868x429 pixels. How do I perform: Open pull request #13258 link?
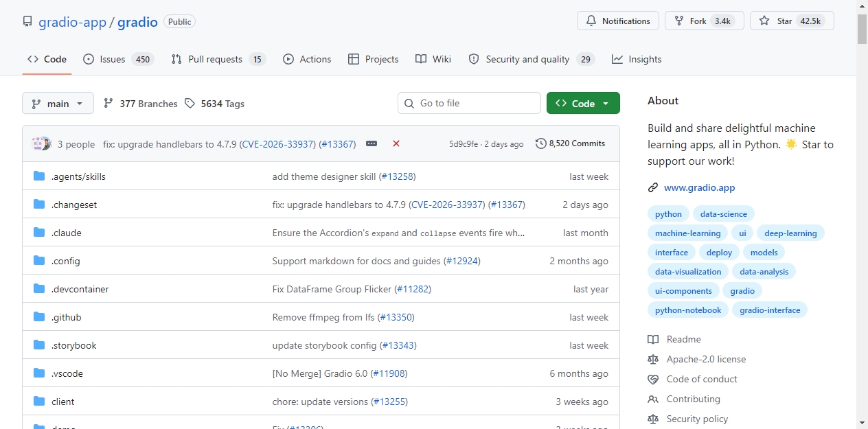click(x=397, y=176)
